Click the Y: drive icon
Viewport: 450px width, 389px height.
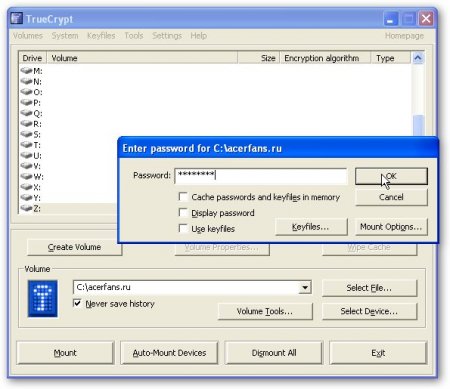(26, 198)
